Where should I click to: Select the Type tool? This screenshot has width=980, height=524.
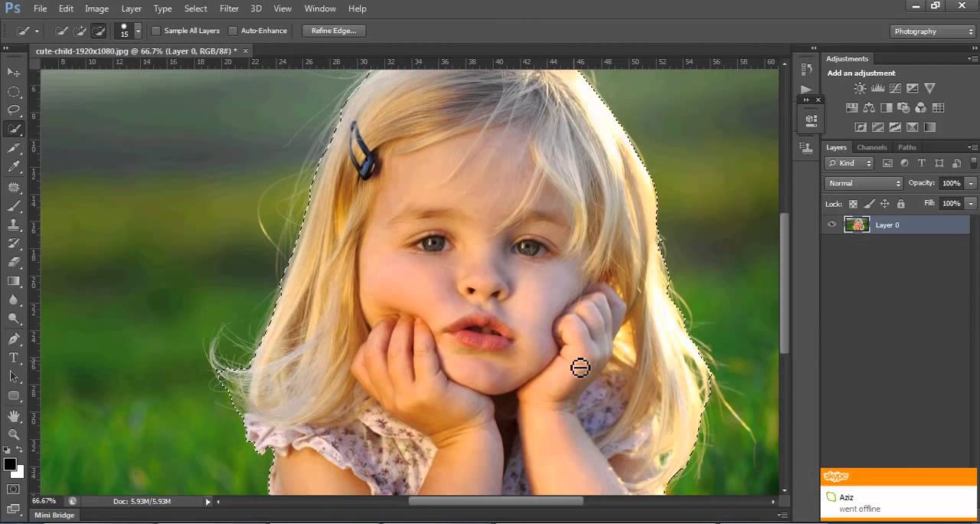point(14,358)
